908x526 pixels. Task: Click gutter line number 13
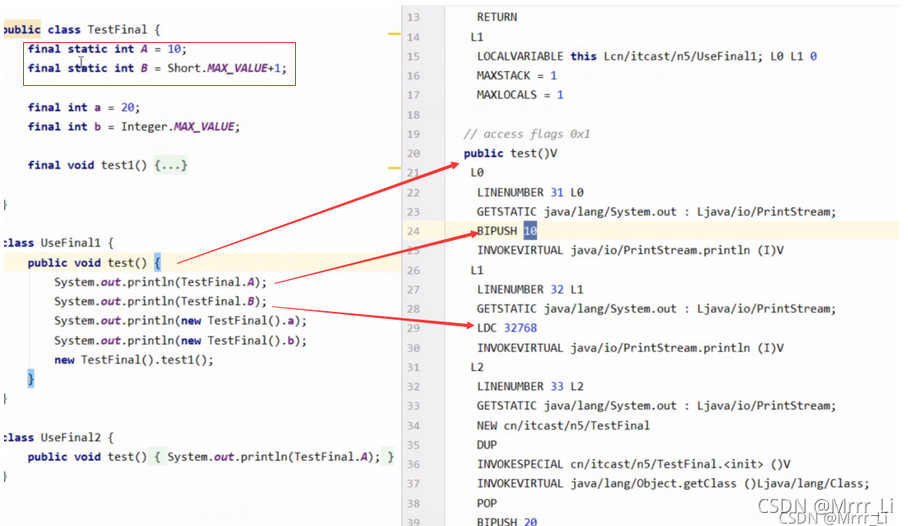click(x=413, y=17)
